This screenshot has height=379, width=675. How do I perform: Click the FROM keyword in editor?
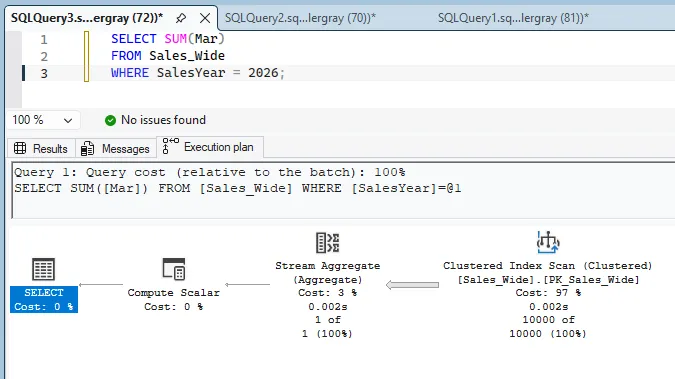point(126,56)
